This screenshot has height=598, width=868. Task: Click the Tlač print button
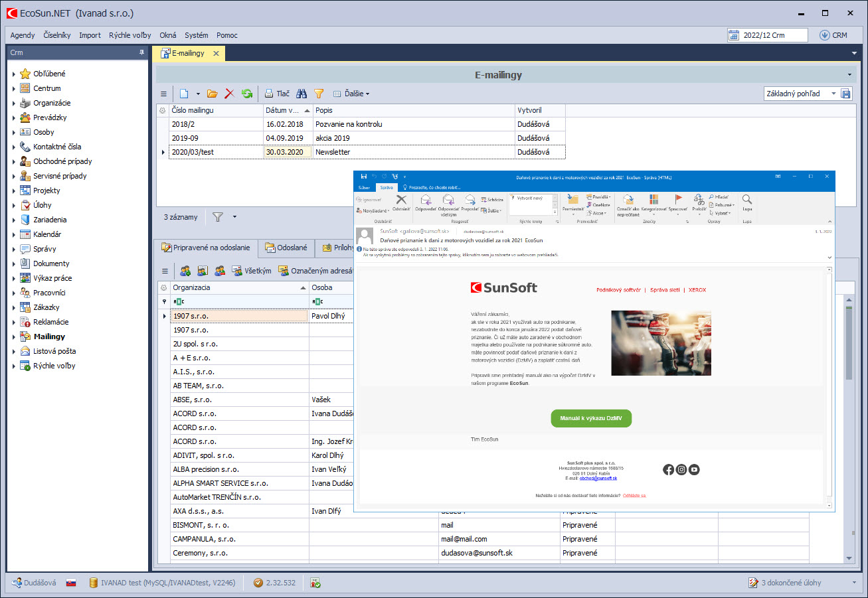coord(277,94)
